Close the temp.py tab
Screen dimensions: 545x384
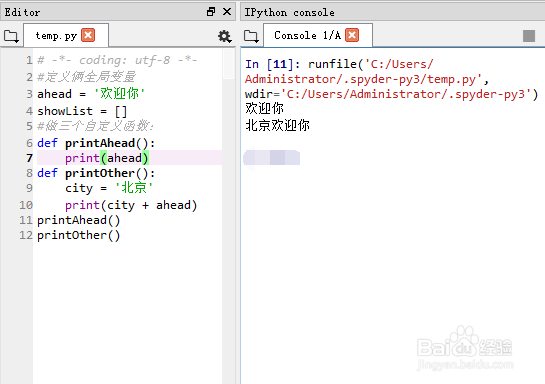88,35
